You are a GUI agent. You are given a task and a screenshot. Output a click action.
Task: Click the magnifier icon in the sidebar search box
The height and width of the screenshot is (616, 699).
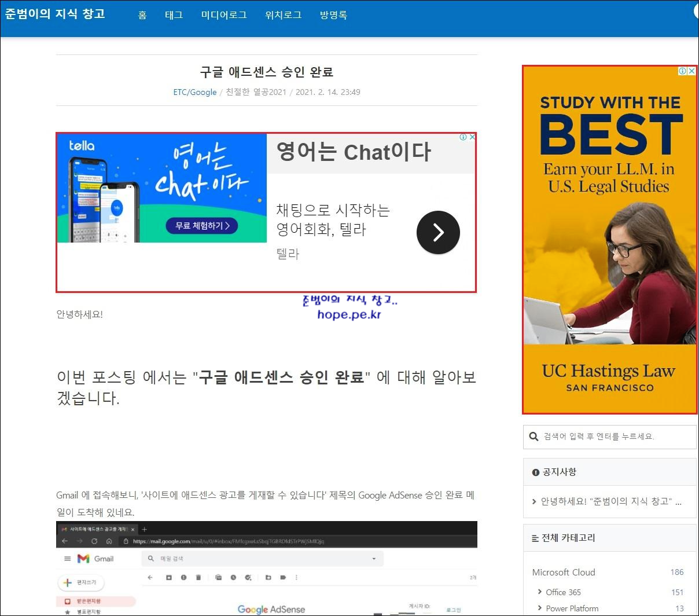(x=534, y=437)
